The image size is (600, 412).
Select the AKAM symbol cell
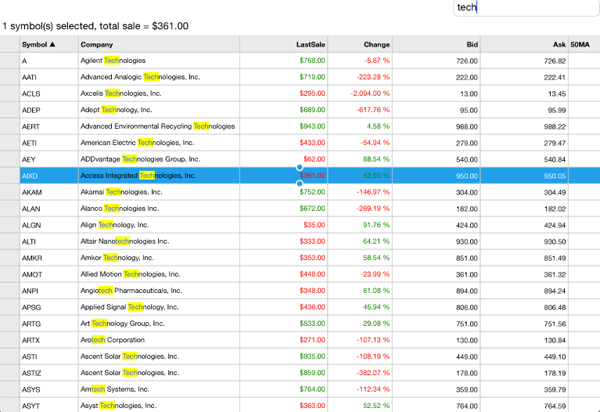click(x=49, y=192)
